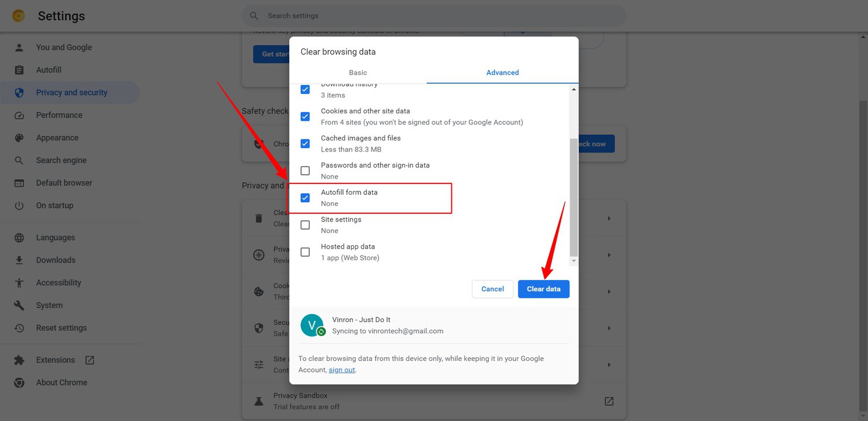
Task: Check the Site settings checkbox
Action: (305, 224)
